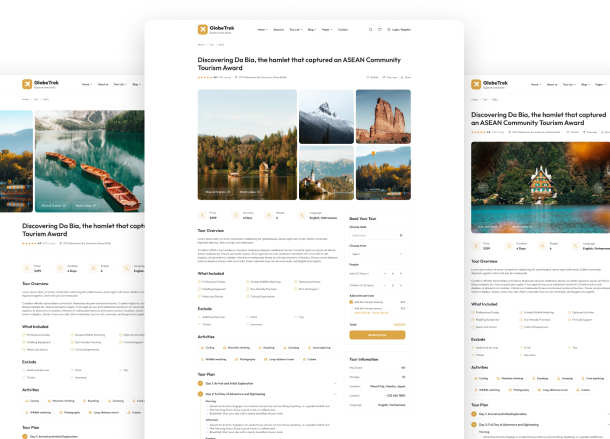The image size is (610, 439).
Task: Click the last action link right of the center rating row
Action: [x=406, y=77]
